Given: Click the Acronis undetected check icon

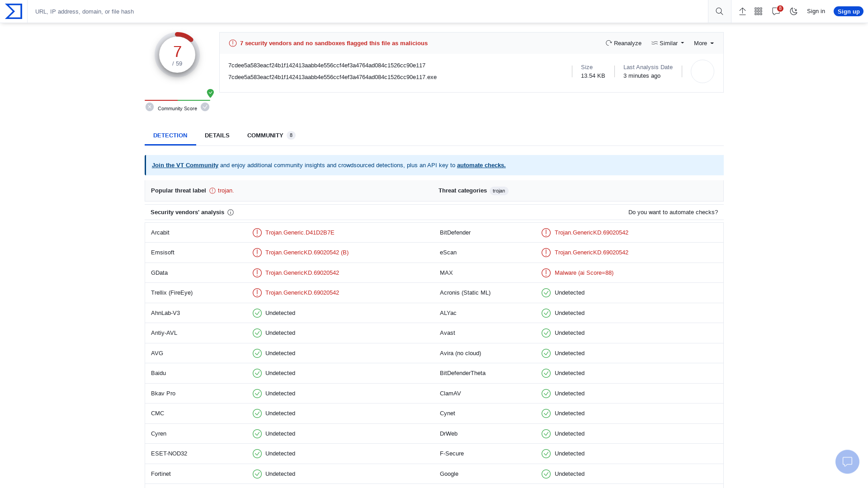Looking at the screenshot, I should point(546,293).
